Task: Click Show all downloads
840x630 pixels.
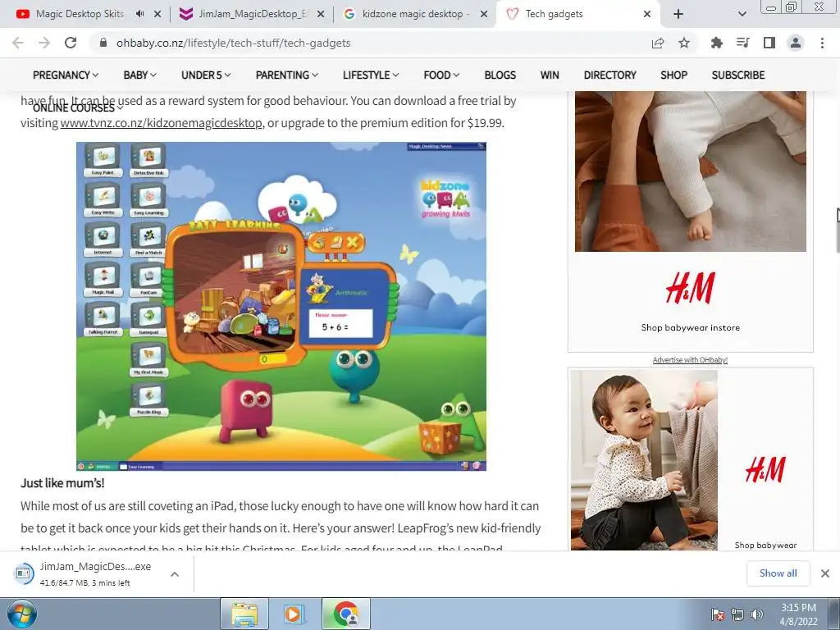Action: 778,573
